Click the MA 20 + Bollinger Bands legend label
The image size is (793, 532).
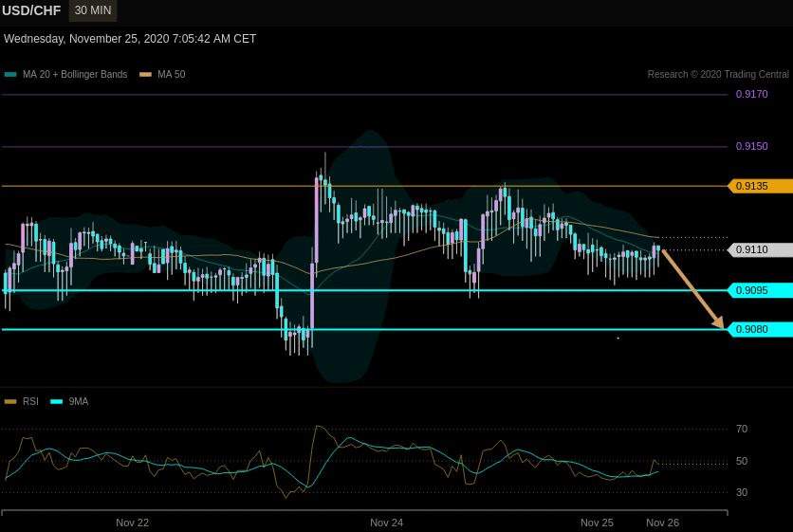[x=75, y=74]
